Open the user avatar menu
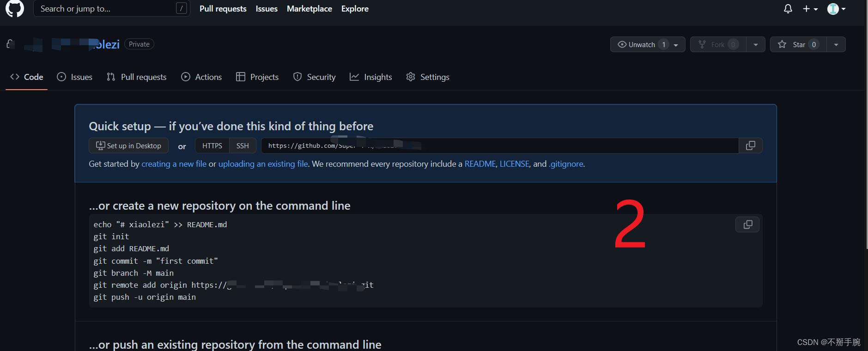The height and width of the screenshot is (351, 868). pos(837,9)
